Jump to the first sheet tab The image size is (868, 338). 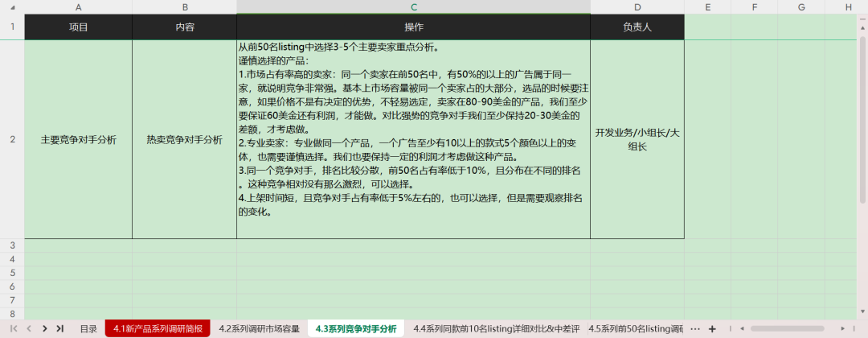pos(14,328)
